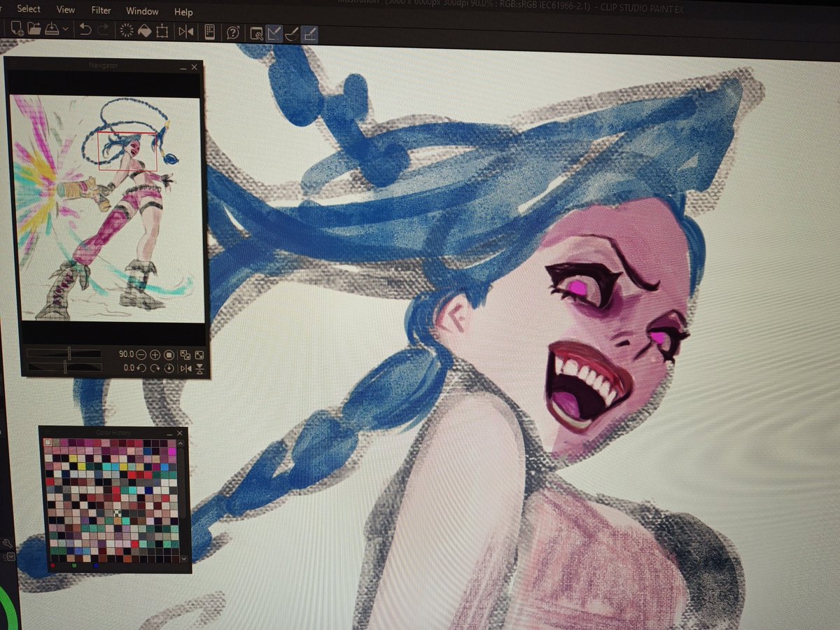
Task: Open the Clip Studio support question icon
Action: (233, 33)
